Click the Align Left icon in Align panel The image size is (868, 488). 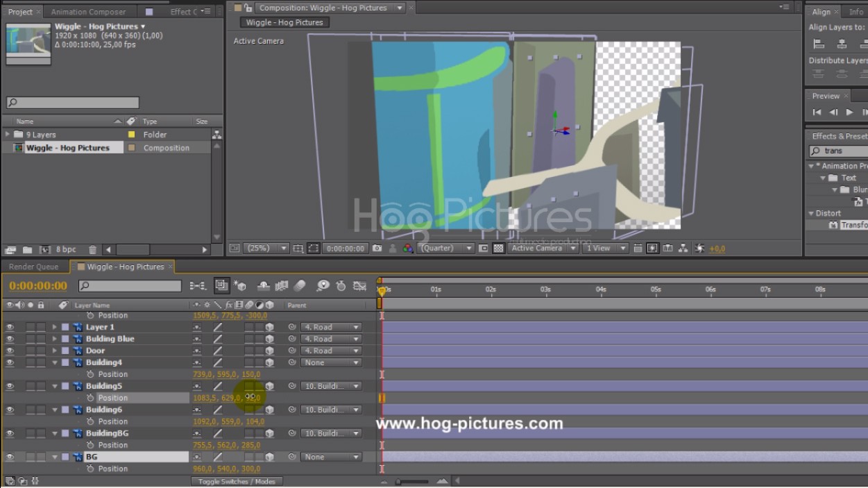pos(819,44)
